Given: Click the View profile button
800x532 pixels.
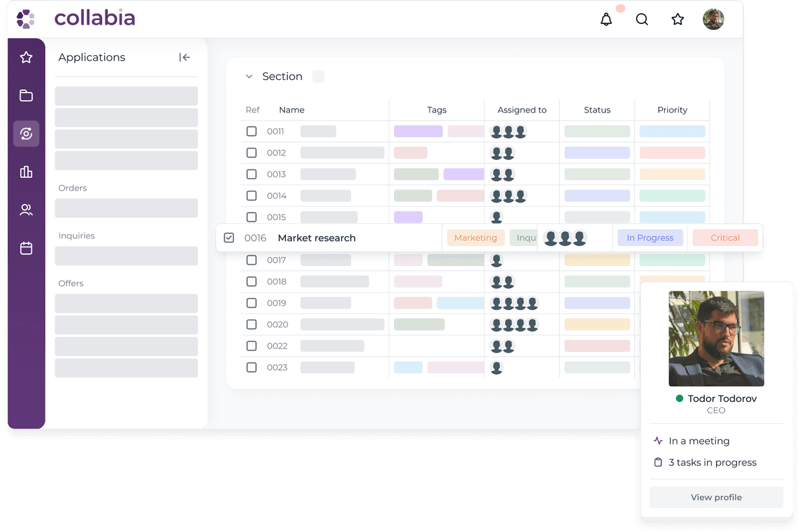Looking at the screenshot, I should pos(716,497).
